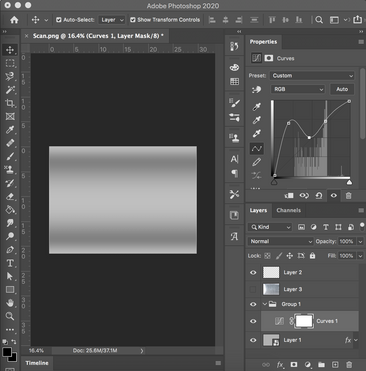
Task: Toggle the lock-all padlock in the Layers panel
Action: (312, 256)
